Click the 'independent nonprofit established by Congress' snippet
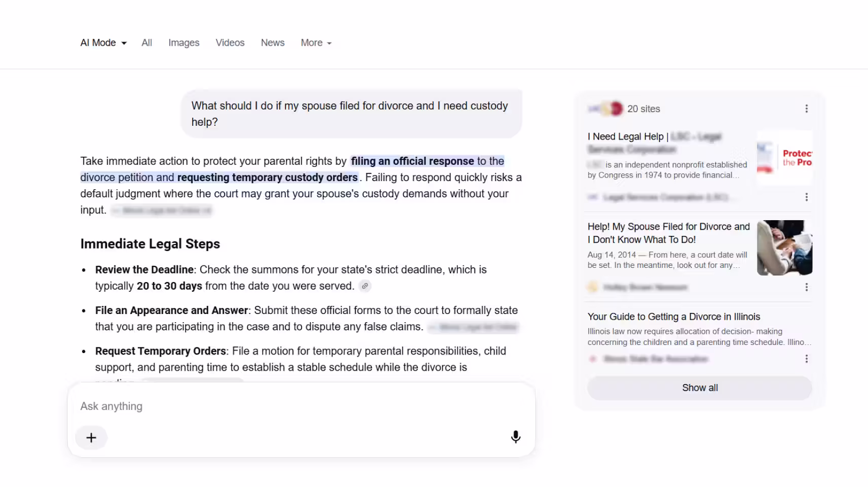 tap(667, 170)
